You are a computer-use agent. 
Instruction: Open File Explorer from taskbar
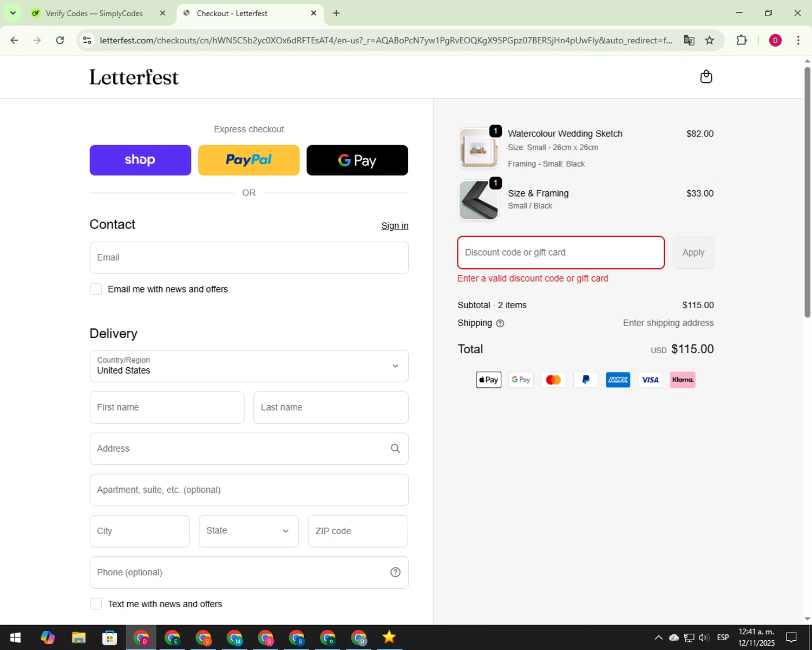(78, 638)
